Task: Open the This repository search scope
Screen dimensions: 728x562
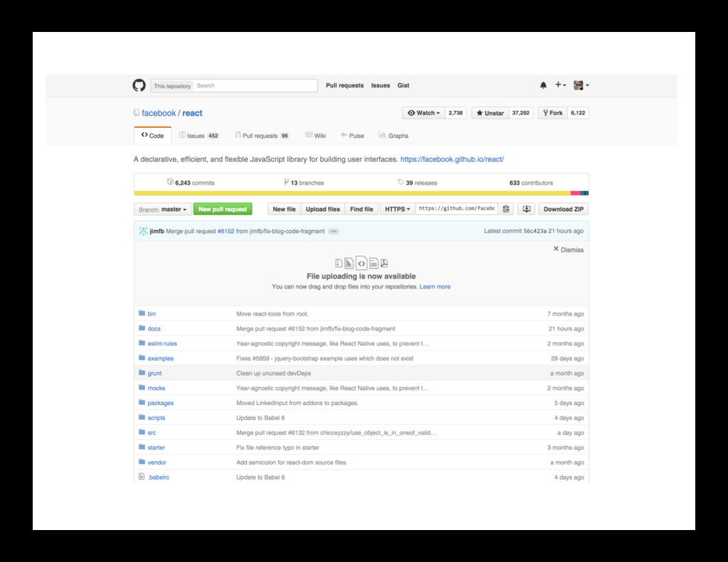Action: tap(172, 86)
